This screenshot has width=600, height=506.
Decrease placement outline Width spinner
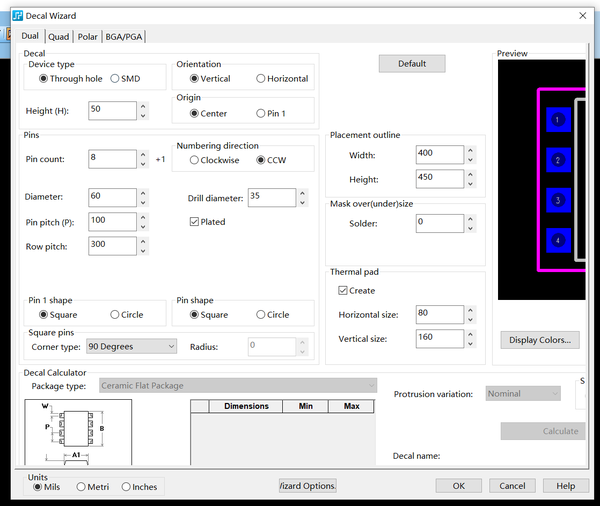471,159
